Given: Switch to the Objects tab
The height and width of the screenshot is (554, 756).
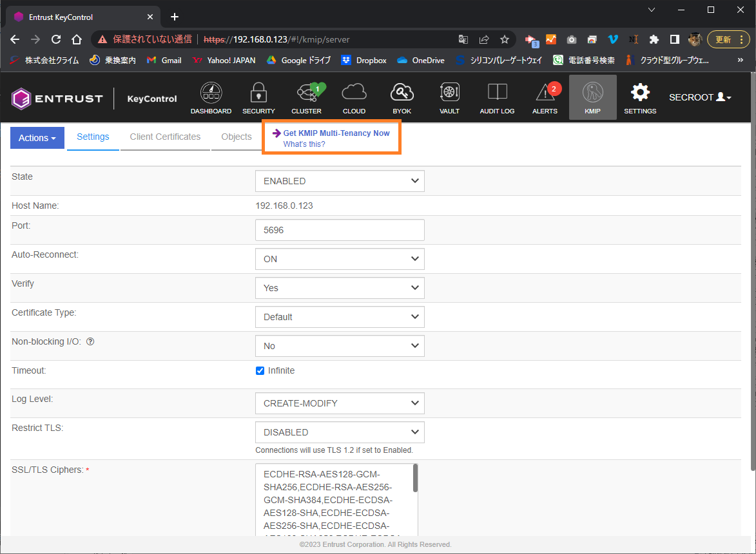Looking at the screenshot, I should tap(237, 137).
